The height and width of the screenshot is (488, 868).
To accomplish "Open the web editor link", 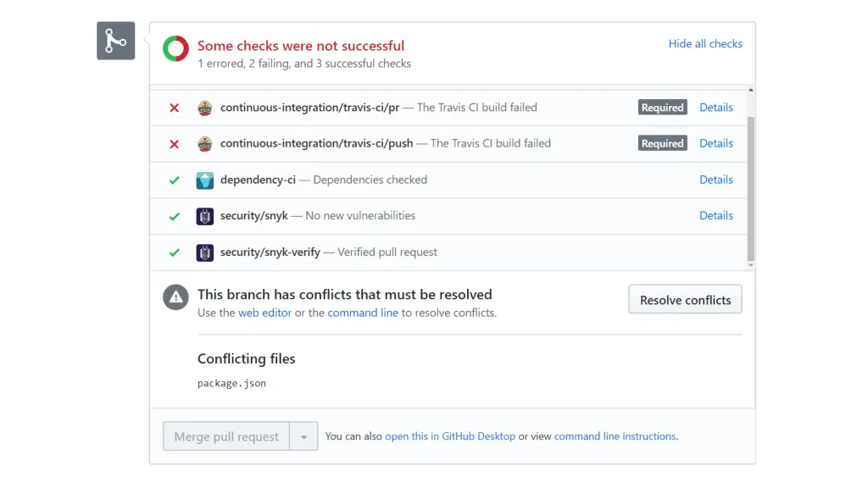I will (264, 313).
